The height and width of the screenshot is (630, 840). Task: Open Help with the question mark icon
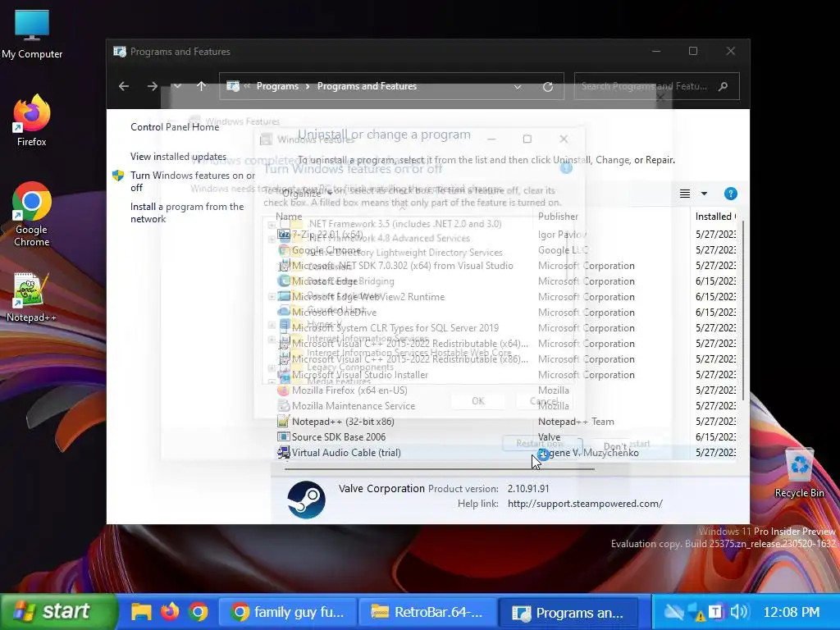click(x=730, y=194)
